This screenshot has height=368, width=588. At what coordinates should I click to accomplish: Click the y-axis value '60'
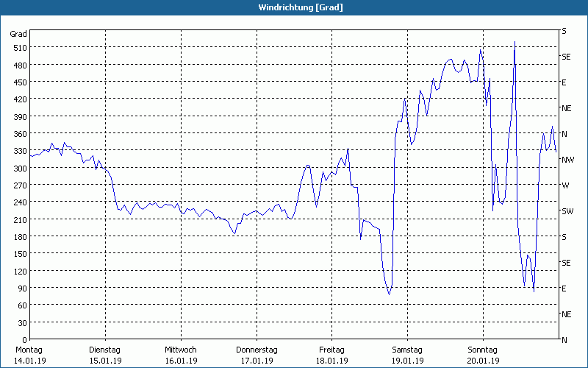click(23, 305)
